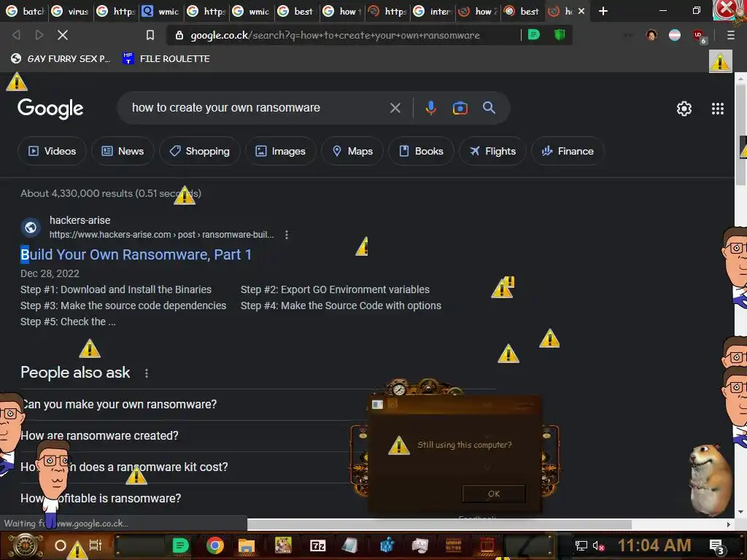The height and width of the screenshot is (560, 747).
Task: Open the first bookmark with globe icon
Action: pos(61,58)
